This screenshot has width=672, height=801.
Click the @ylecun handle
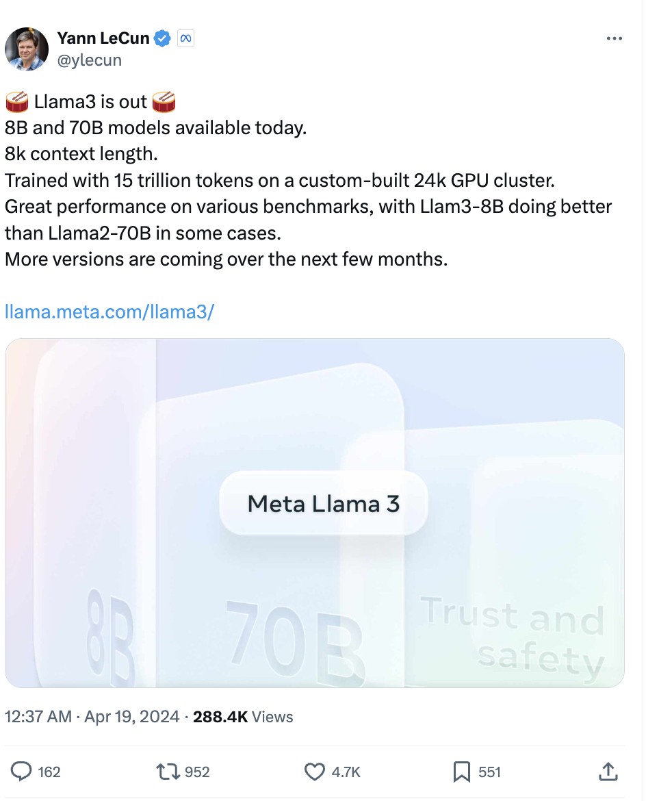(90, 60)
